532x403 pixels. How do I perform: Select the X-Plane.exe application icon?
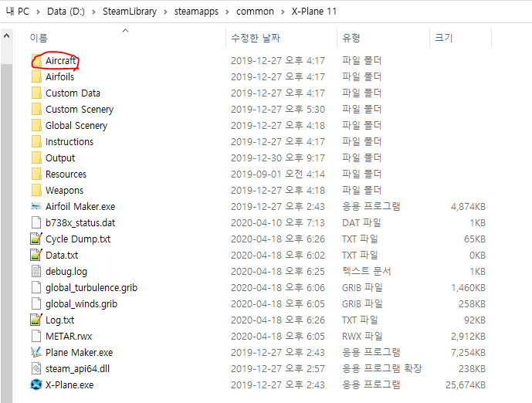(36, 384)
